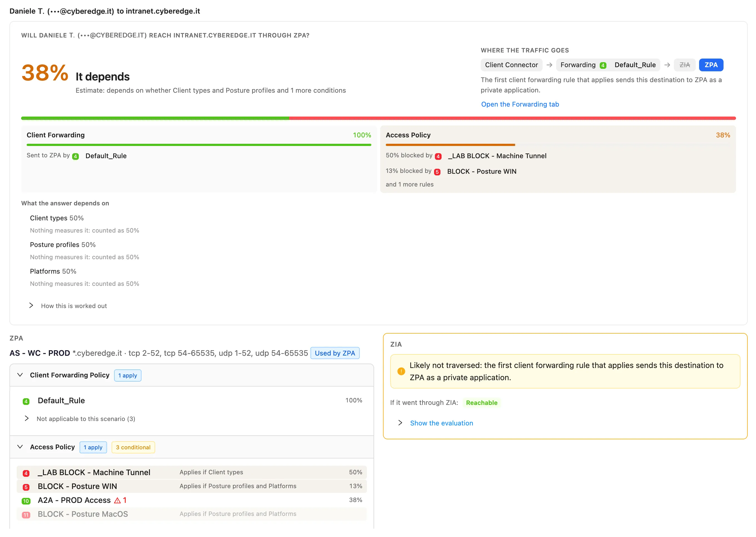Click green rule 4 icon in Client Forwarding Policy list
Viewport: 756px width, 537px height.
[x=26, y=401]
